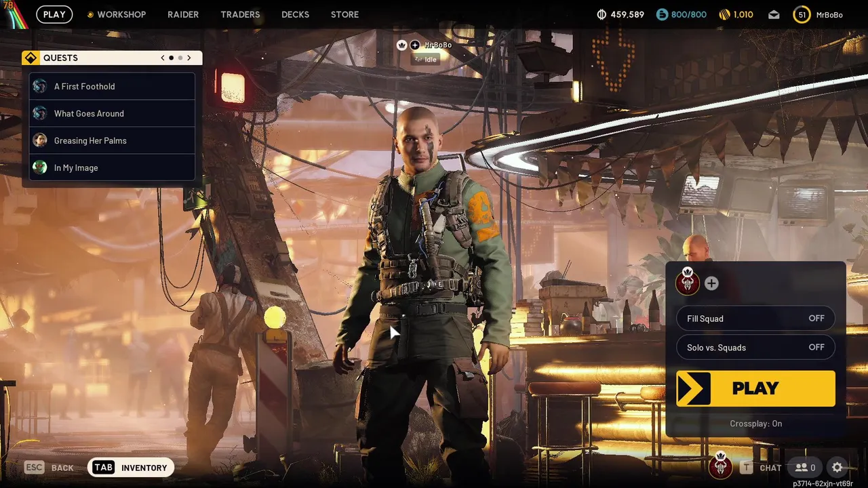The height and width of the screenshot is (488, 868).
Task: Select the raider character in the center
Action: click(424, 291)
